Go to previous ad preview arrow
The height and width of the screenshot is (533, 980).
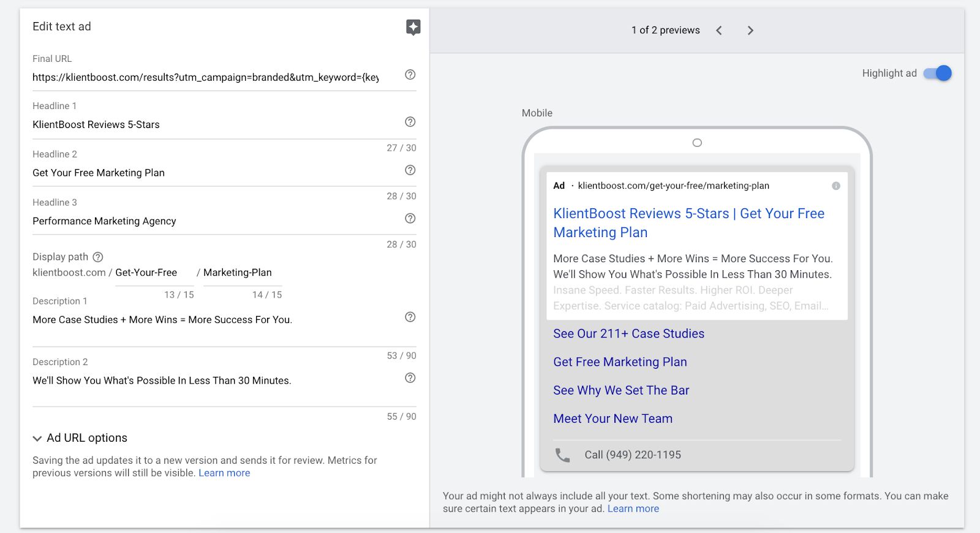click(719, 31)
